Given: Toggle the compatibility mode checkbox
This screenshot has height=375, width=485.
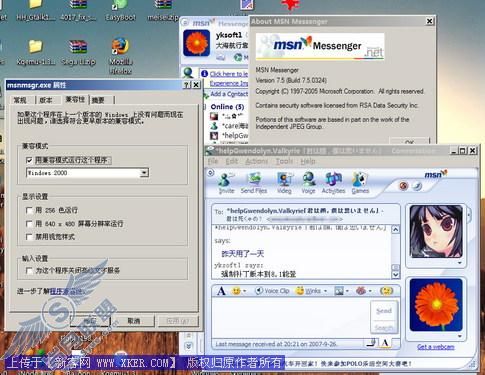Looking at the screenshot, I should pyautogui.click(x=29, y=160).
